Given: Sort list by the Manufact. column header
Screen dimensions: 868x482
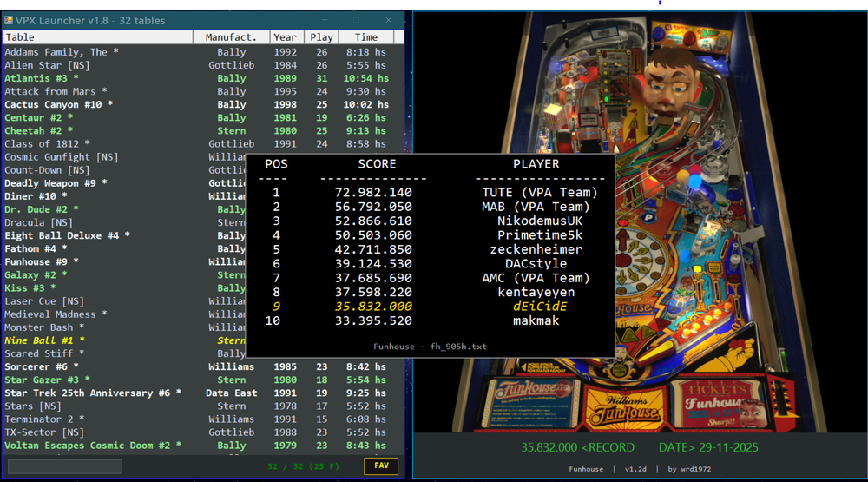Looking at the screenshot, I should click(231, 37).
